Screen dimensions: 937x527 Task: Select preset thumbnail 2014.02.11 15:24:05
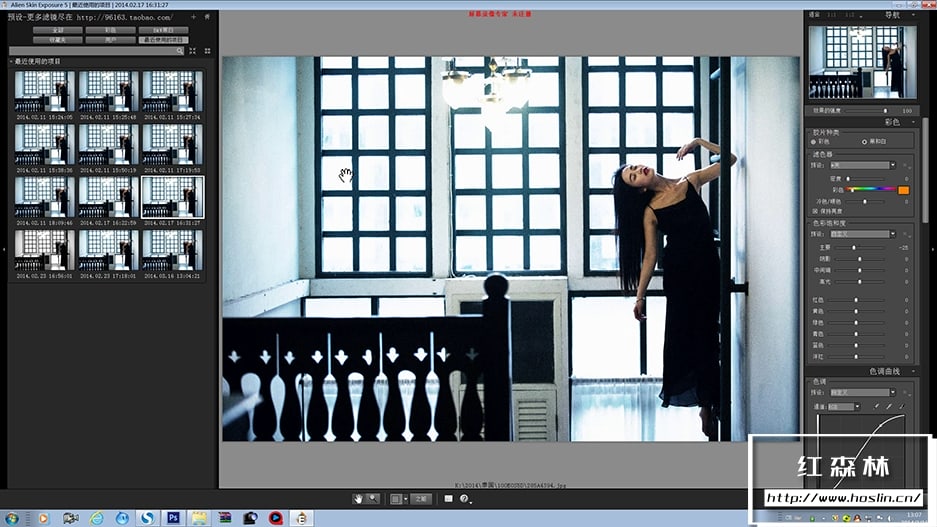45,91
